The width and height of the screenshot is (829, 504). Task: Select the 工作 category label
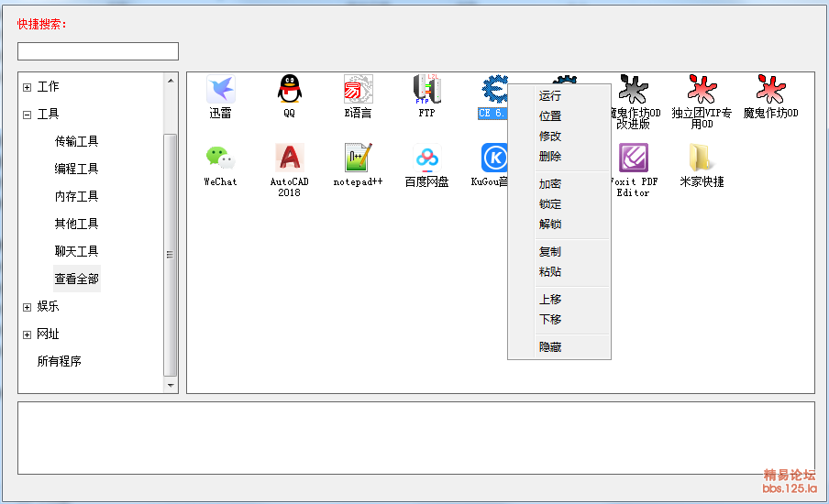48,86
